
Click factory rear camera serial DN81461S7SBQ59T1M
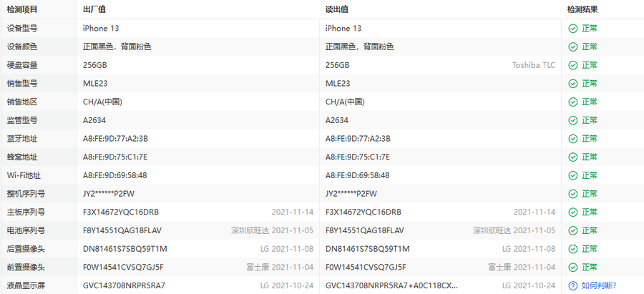pos(125,249)
